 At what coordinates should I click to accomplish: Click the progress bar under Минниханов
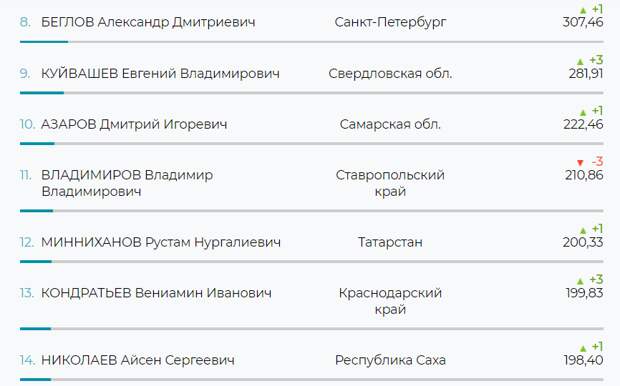point(312,261)
